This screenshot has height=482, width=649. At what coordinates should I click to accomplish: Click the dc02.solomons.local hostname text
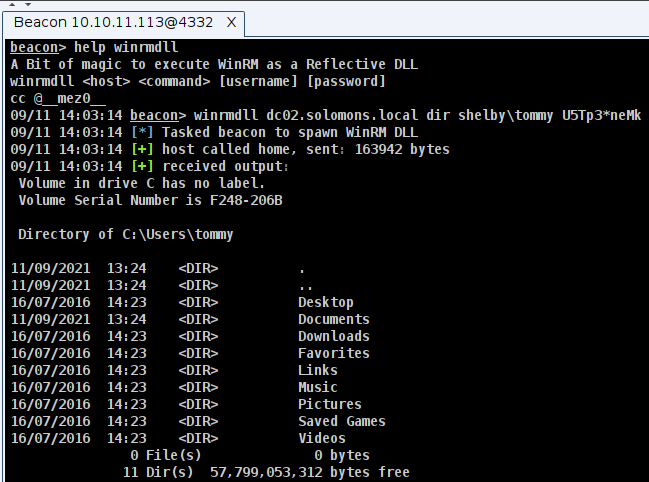pos(342,115)
